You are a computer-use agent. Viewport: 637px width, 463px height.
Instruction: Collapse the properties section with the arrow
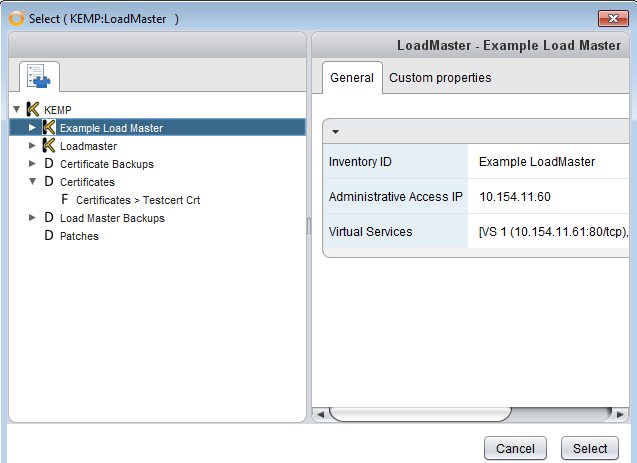(335, 132)
